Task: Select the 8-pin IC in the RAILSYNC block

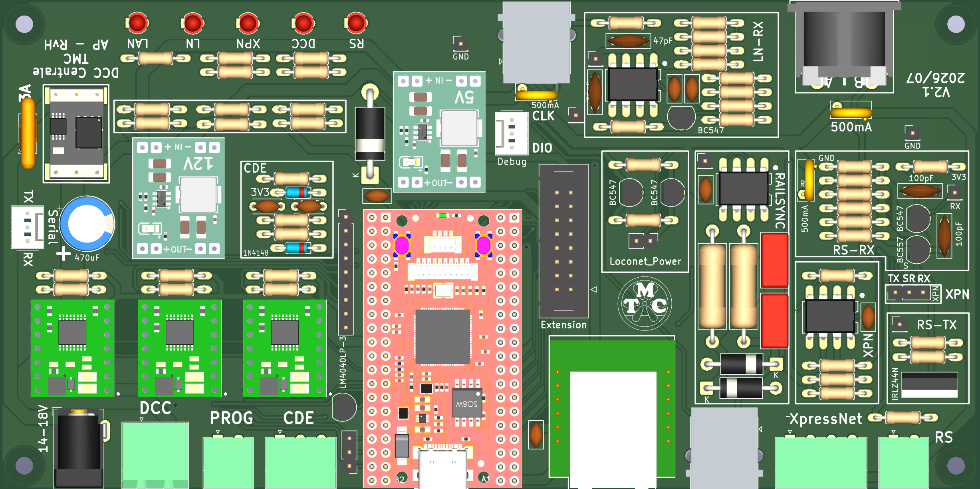Action: pyautogui.click(x=743, y=189)
